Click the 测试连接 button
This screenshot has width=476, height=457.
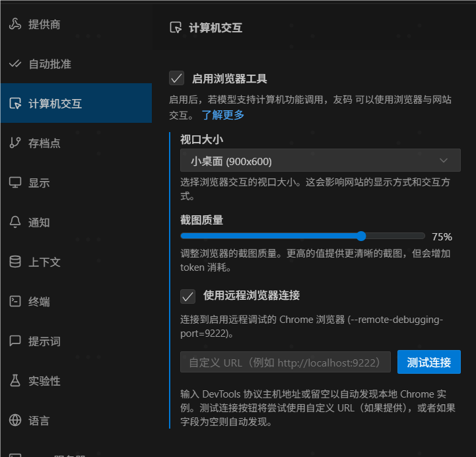point(428,362)
